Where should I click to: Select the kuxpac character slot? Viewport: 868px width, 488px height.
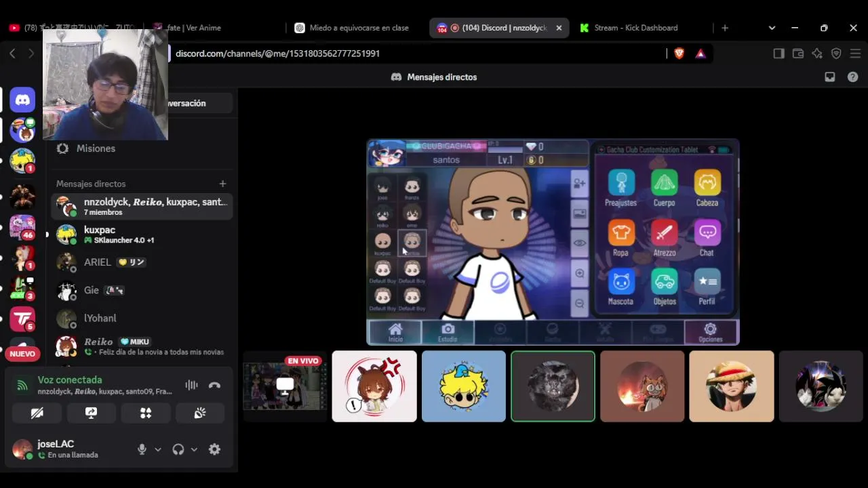(383, 243)
